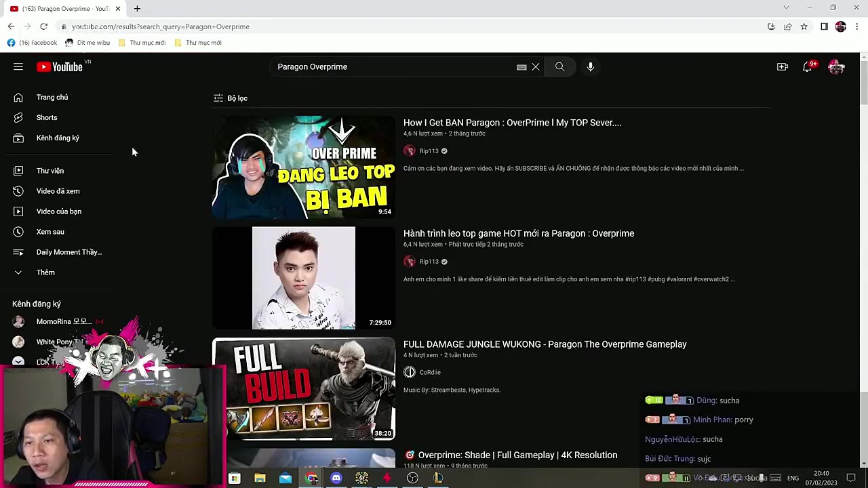Open the browser side panel icon

(824, 26)
